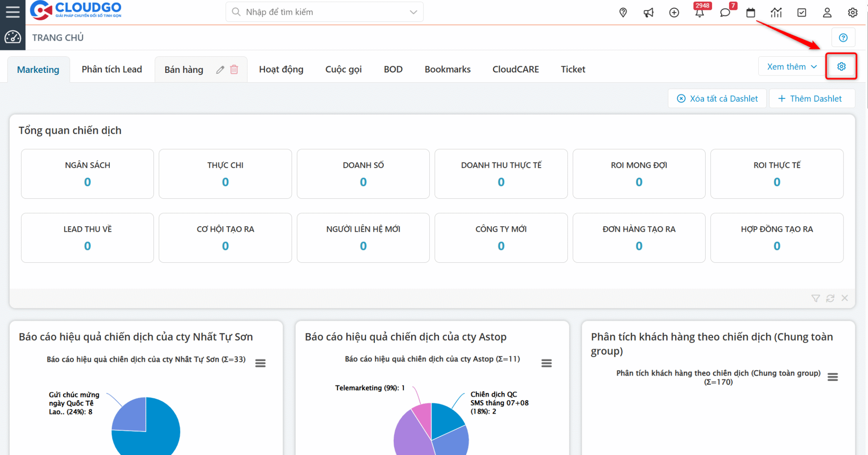
Task: Open the announcements megaphone icon
Action: 648,12
